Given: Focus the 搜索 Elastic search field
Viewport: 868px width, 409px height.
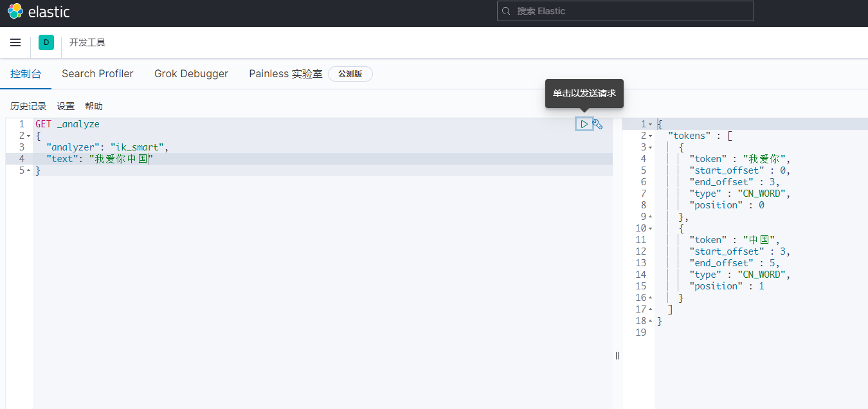Looking at the screenshot, I should tap(625, 11).
